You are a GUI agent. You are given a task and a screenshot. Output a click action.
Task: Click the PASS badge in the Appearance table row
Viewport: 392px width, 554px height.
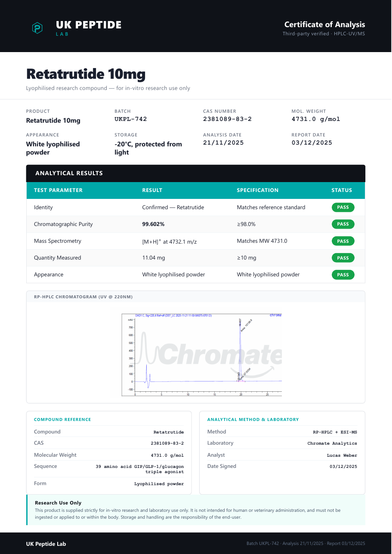coord(343,275)
